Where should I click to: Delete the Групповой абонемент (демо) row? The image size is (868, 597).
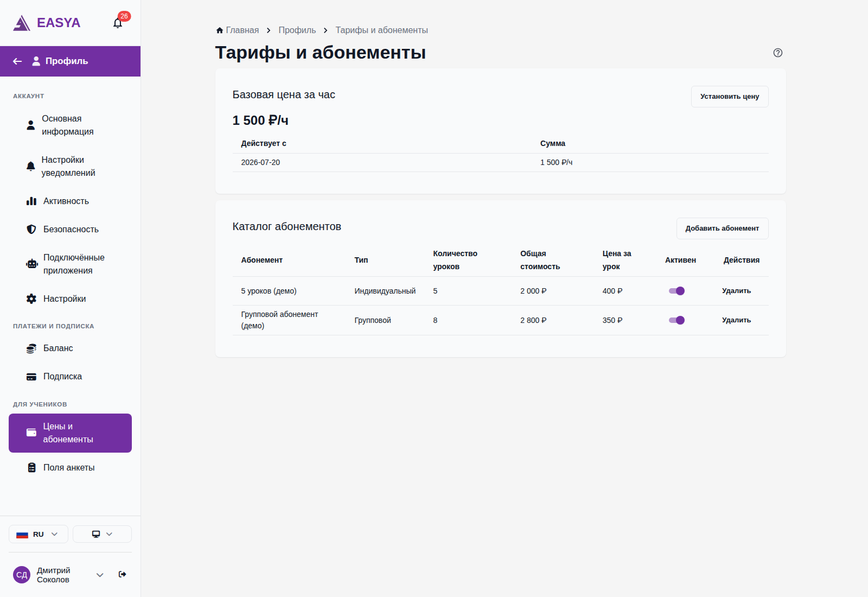pos(736,320)
